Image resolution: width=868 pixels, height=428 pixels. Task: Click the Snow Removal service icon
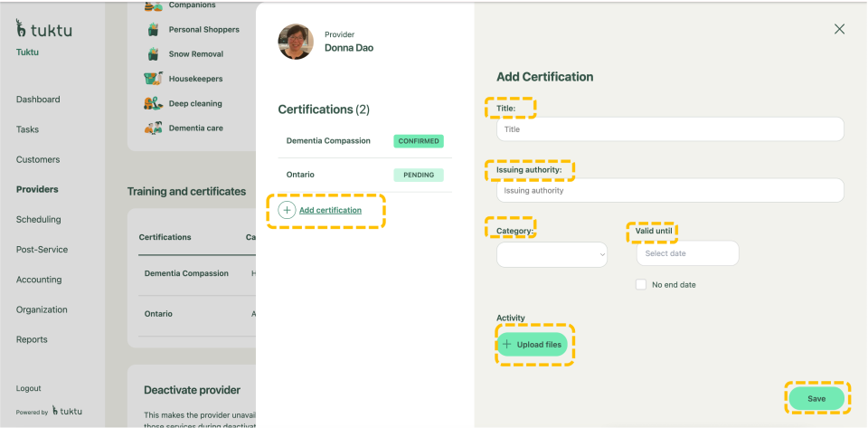tap(154, 54)
